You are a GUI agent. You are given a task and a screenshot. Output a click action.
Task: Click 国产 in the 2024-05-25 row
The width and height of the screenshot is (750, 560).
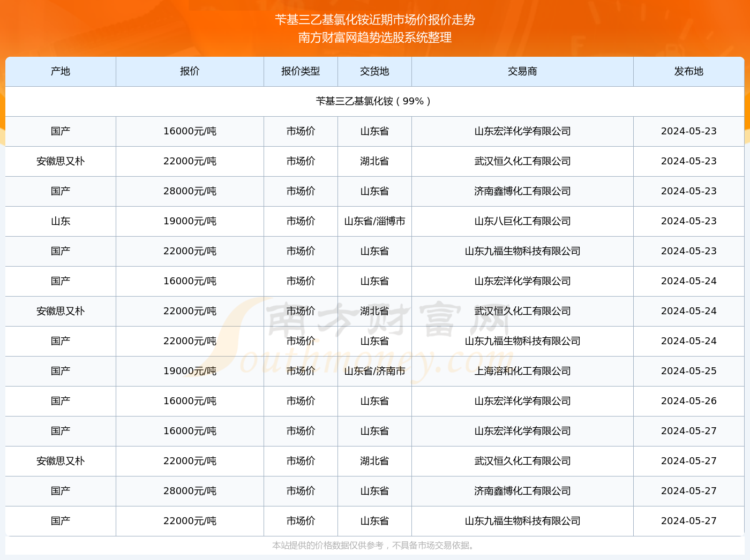61,371
